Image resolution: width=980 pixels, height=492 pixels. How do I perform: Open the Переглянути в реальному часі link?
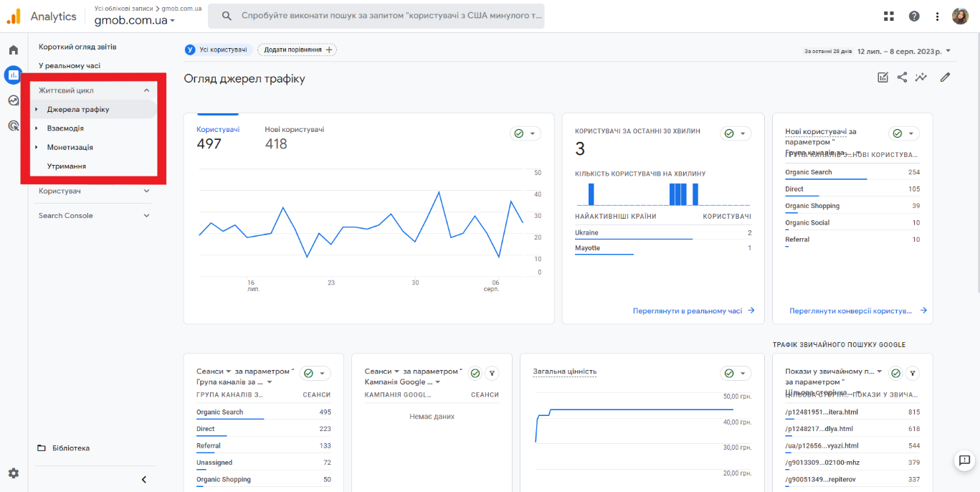tap(688, 311)
